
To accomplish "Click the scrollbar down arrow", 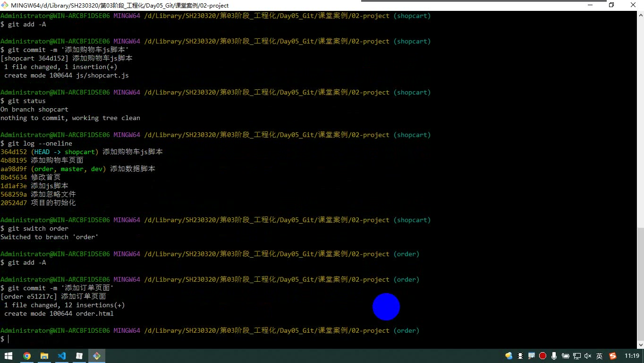I will tap(640, 345).
